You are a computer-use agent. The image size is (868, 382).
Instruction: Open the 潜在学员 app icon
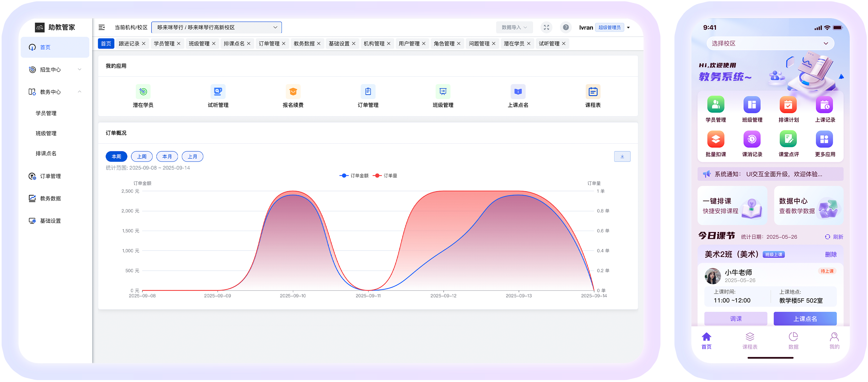[x=143, y=91]
